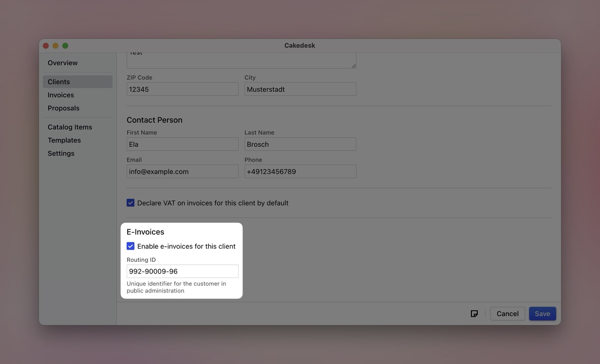Toggle the e-invoices enablement checkbox
The width and height of the screenshot is (600, 364).
tap(131, 246)
